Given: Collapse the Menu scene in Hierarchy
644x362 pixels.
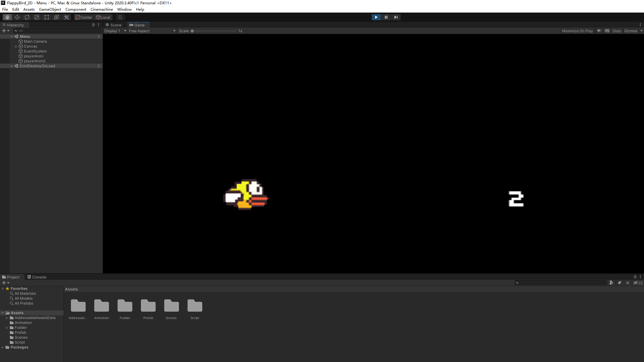Looking at the screenshot, I should coord(12,36).
